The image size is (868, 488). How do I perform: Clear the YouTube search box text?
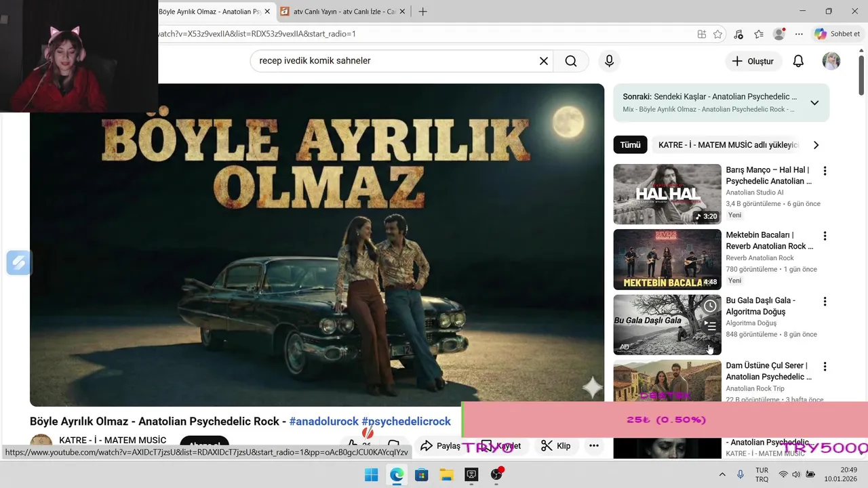click(543, 61)
